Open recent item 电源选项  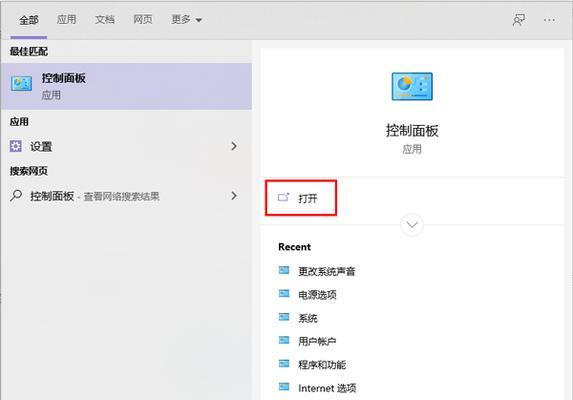tap(317, 295)
